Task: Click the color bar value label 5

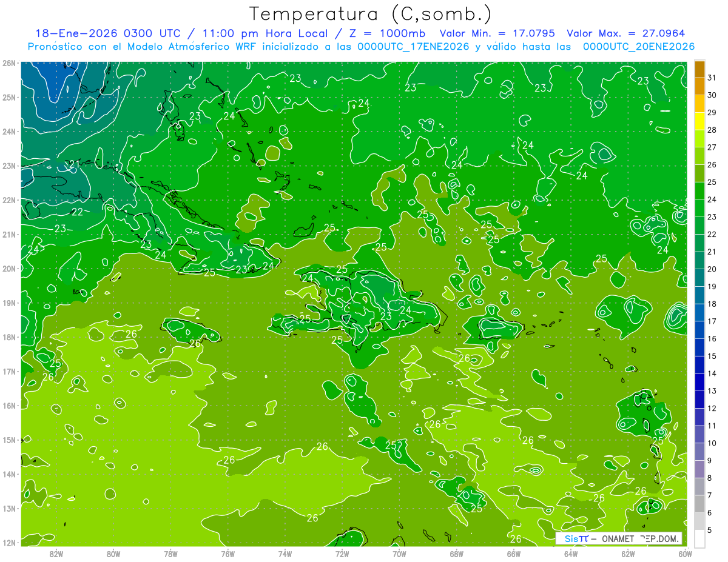Action: (710, 530)
